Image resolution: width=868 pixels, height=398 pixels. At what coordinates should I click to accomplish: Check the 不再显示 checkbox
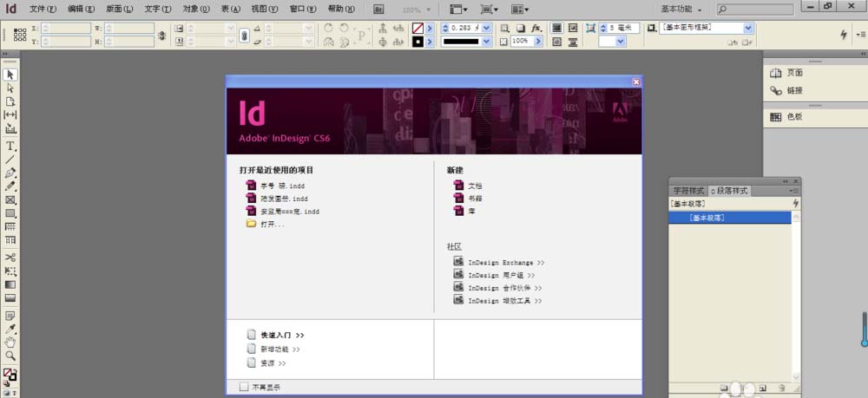(244, 387)
